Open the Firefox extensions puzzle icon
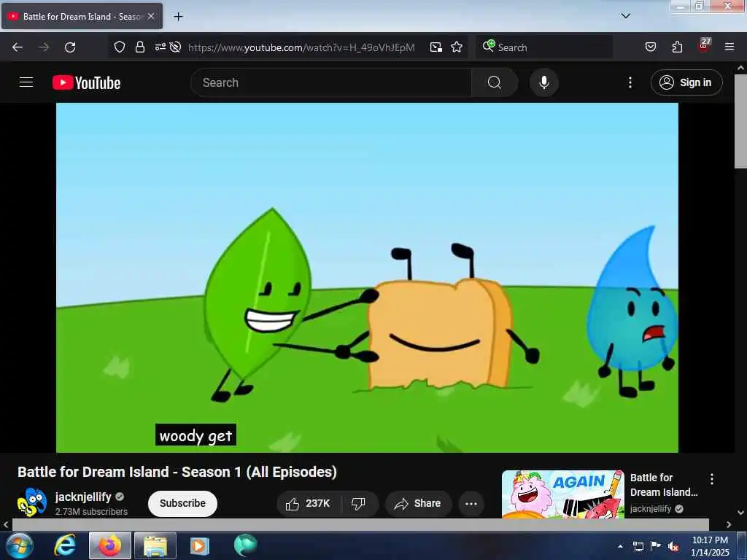Image resolution: width=747 pixels, height=560 pixels. pos(677,47)
